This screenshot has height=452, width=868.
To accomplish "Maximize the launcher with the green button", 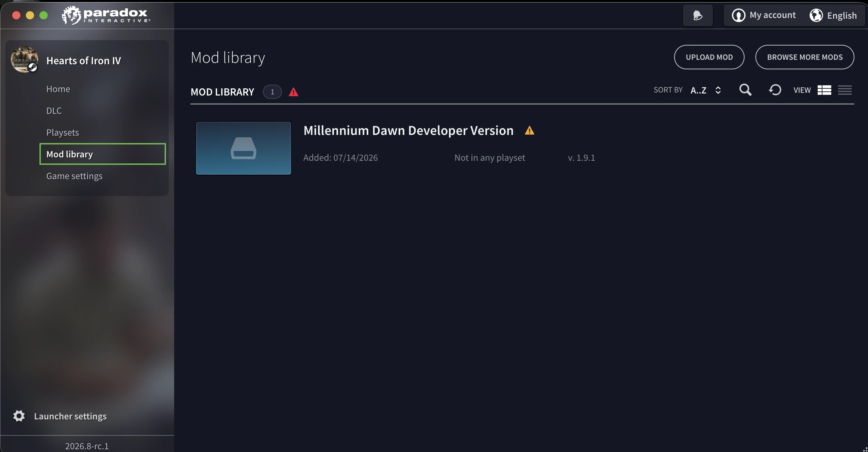I will tap(44, 15).
